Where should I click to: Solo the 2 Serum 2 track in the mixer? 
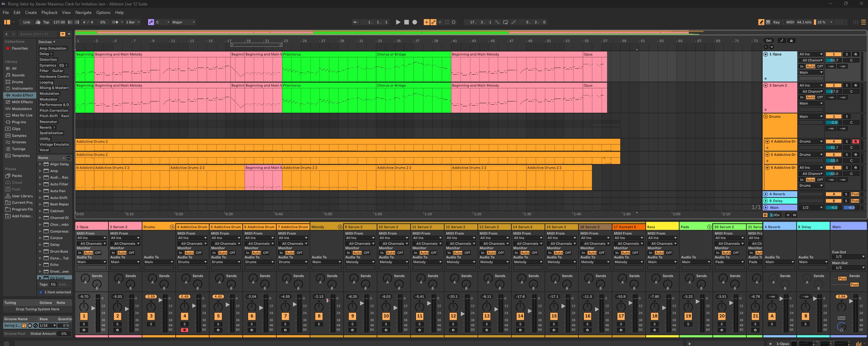(x=118, y=324)
